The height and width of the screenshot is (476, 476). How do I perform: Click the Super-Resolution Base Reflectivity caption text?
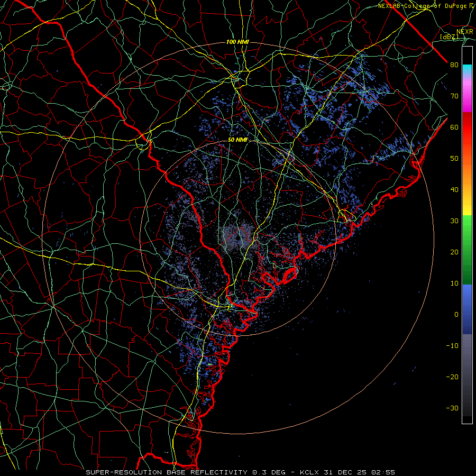[x=167, y=472]
